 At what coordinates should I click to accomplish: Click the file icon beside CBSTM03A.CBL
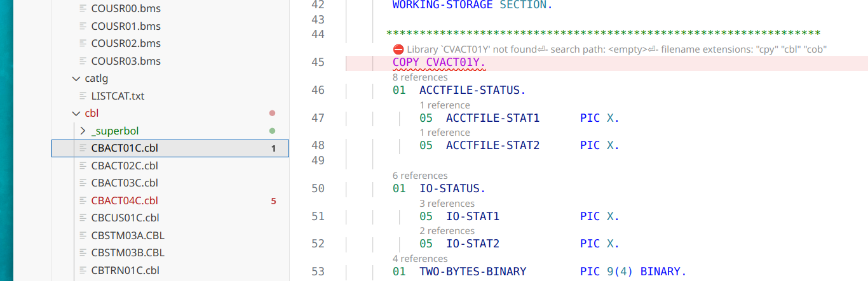tap(83, 235)
